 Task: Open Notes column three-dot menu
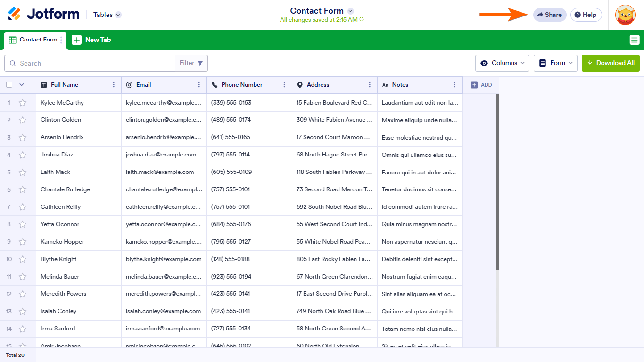point(454,85)
